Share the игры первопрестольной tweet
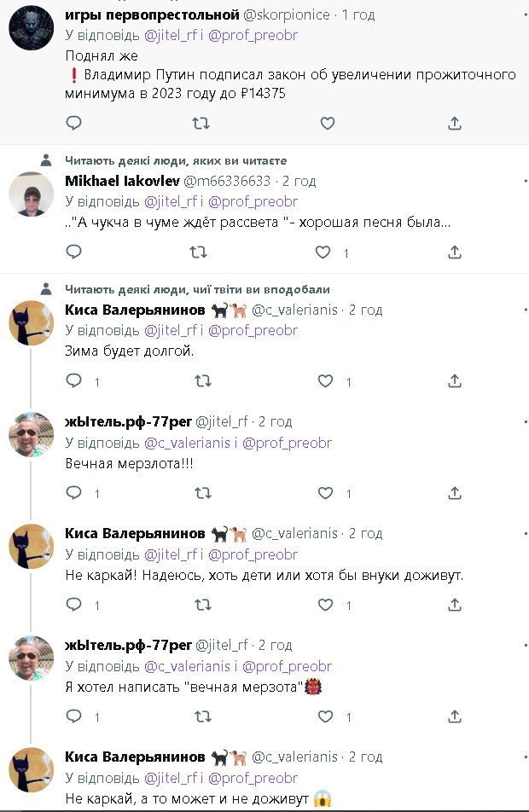Viewport: 529px width, 812px height. (455, 124)
